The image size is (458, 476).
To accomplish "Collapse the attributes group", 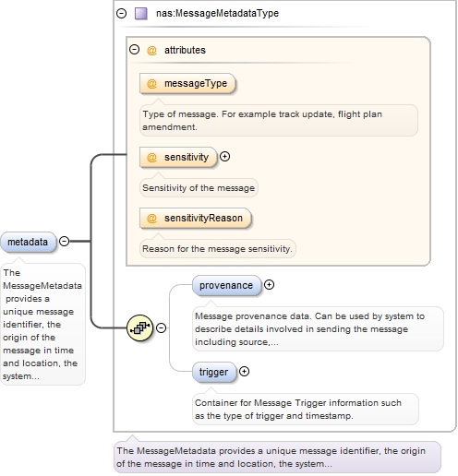I will 134,50.
